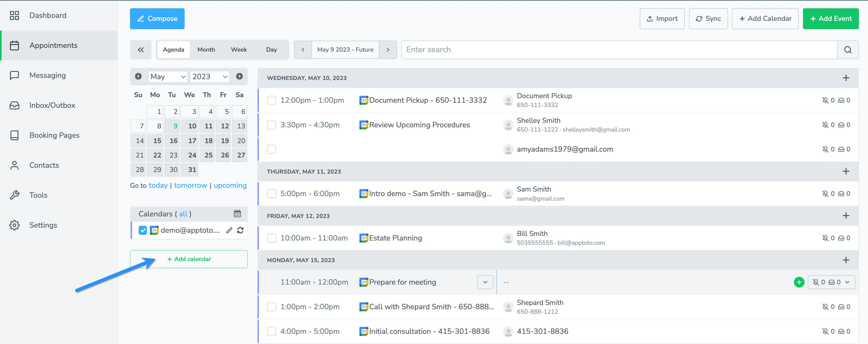This screenshot has height=344, width=868.
Task: Open Messaging from the sidebar
Action: point(48,75)
